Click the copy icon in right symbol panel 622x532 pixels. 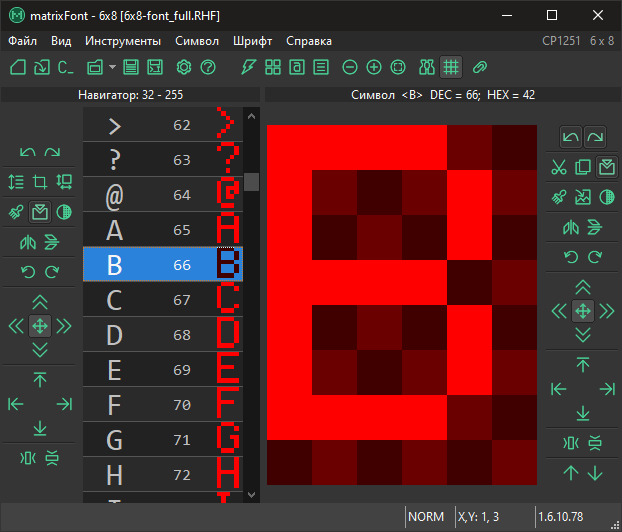pyautogui.click(x=583, y=167)
